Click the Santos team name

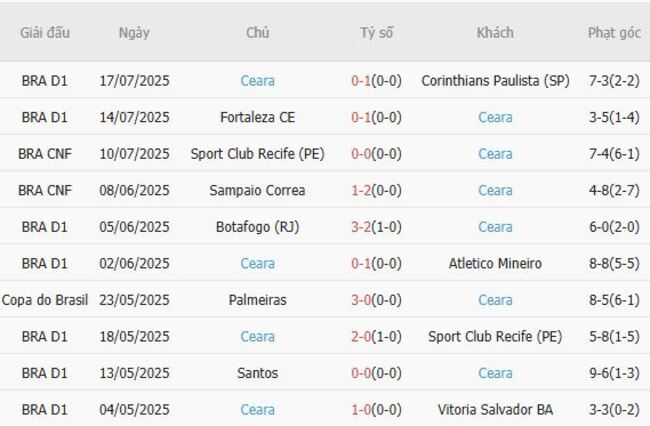257,373
